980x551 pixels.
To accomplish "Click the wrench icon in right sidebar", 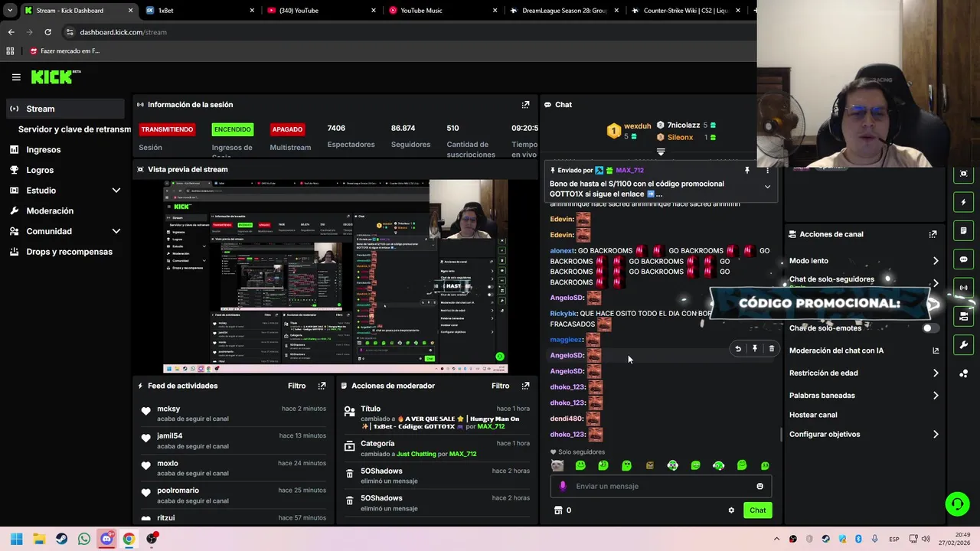I will (x=963, y=344).
